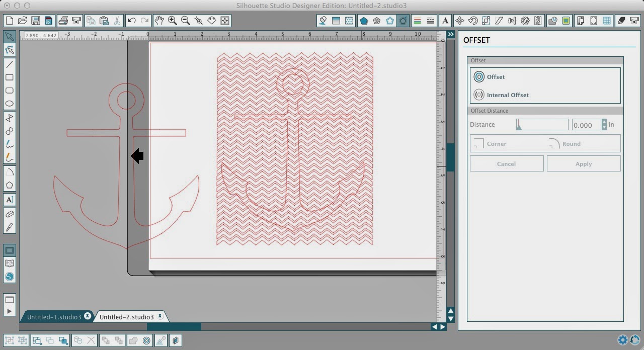Apply the offset settings
644x350 pixels.
coord(583,163)
